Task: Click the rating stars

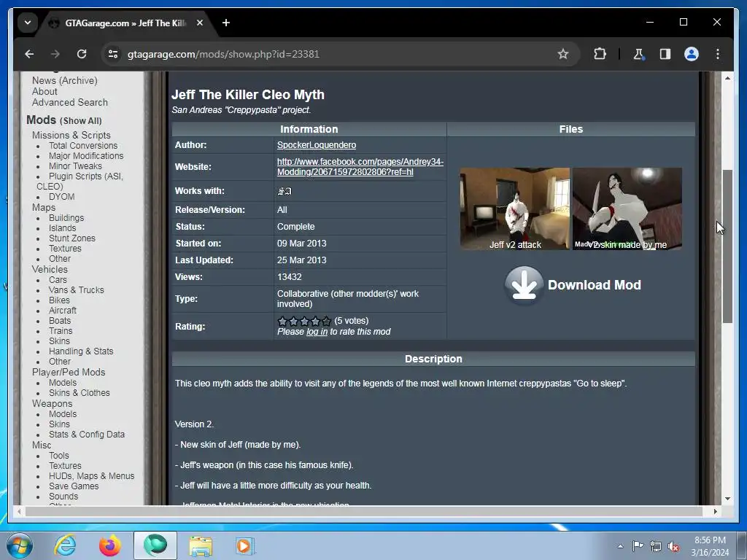Action: [304, 322]
